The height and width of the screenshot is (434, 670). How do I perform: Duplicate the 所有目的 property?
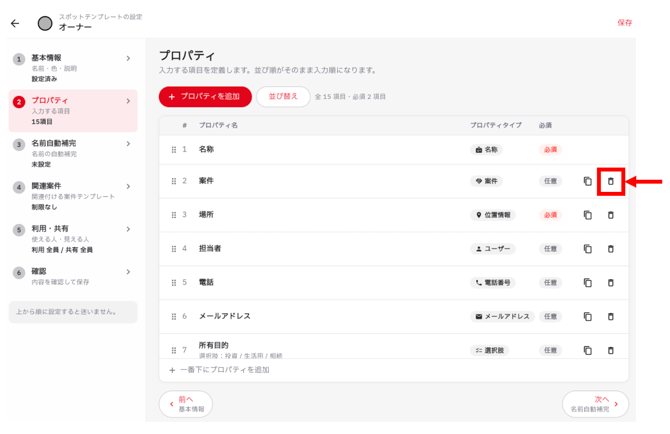tap(588, 350)
